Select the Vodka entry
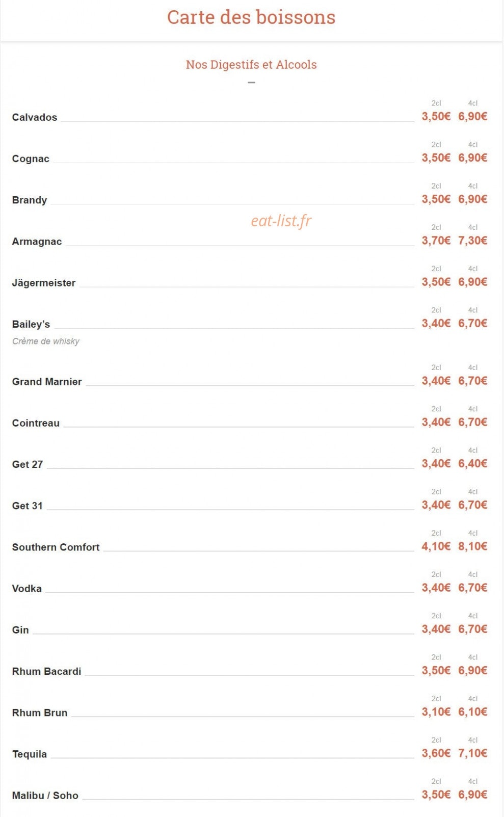 (x=27, y=589)
